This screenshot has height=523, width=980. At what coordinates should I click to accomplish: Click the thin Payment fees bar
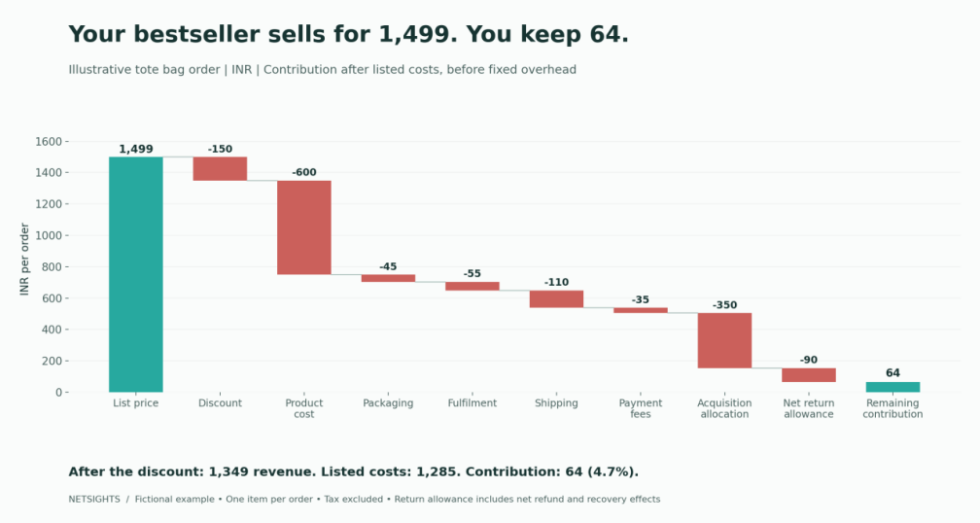pyautogui.click(x=641, y=310)
